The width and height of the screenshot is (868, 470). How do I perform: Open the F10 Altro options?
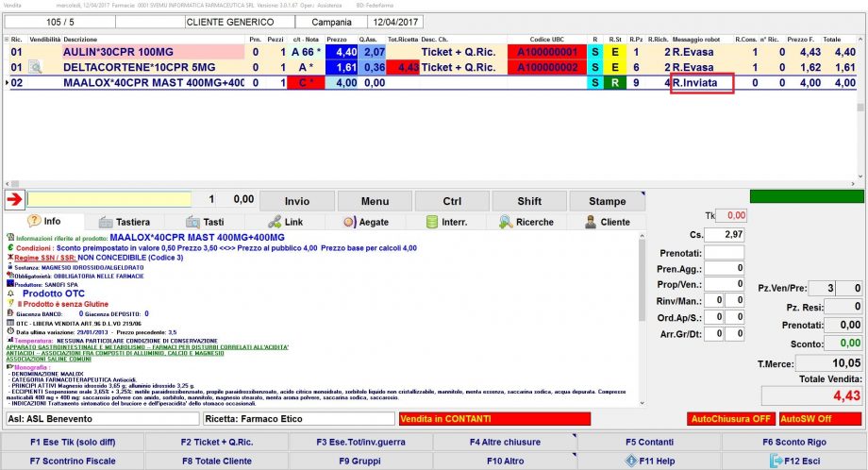point(506,462)
